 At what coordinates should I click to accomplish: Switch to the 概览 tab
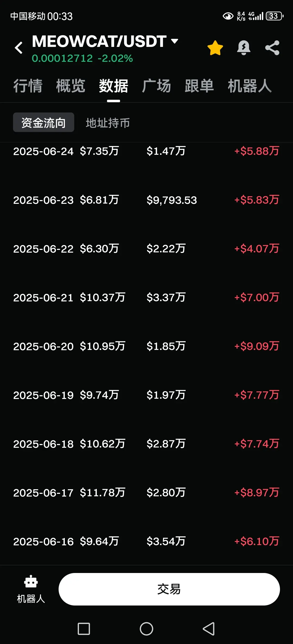click(71, 86)
